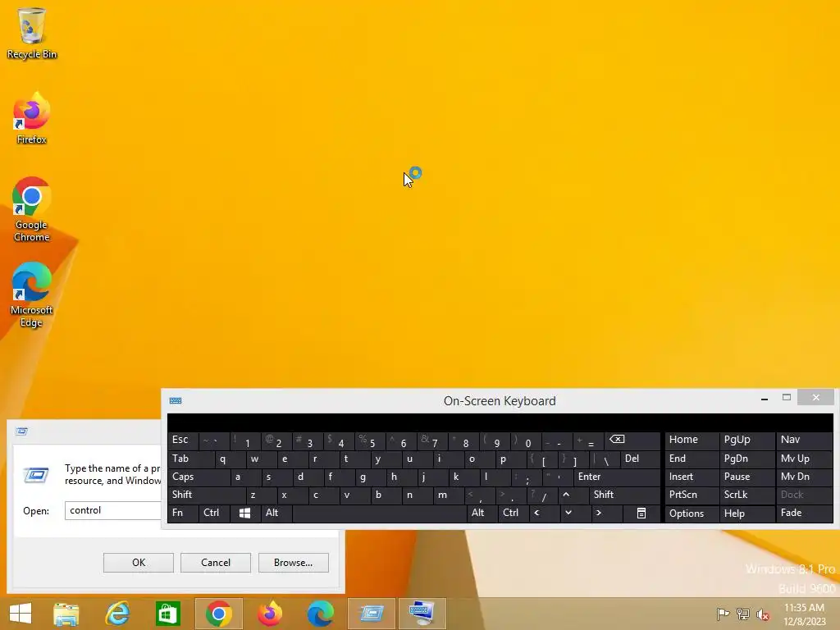
Task: Tap the number 5 key
Action: click(371, 441)
